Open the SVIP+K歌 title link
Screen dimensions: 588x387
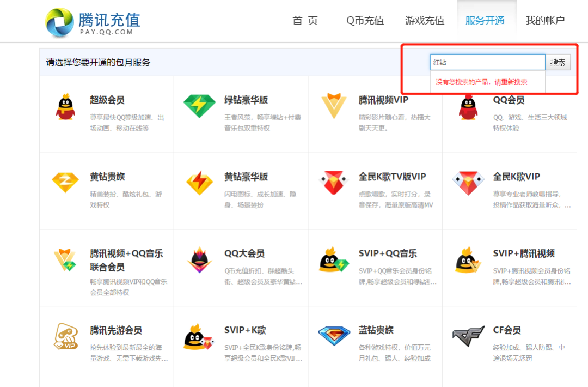click(x=245, y=330)
